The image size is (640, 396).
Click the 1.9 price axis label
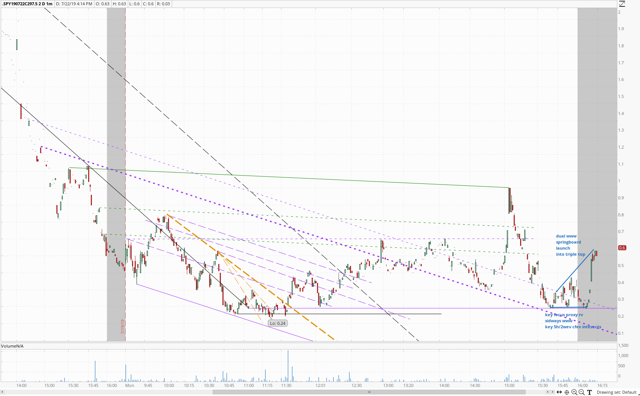pos(621,29)
